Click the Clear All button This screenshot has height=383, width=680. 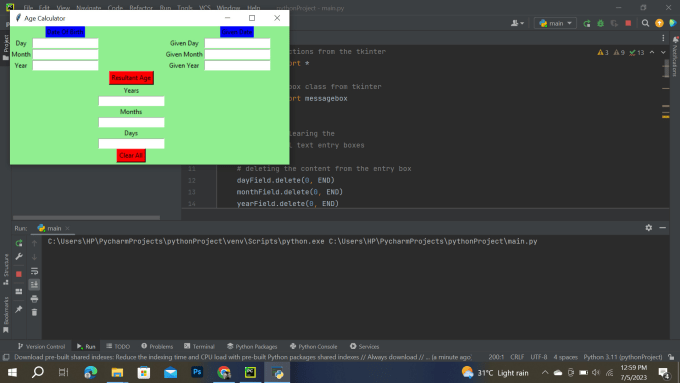[x=131, y=155]
